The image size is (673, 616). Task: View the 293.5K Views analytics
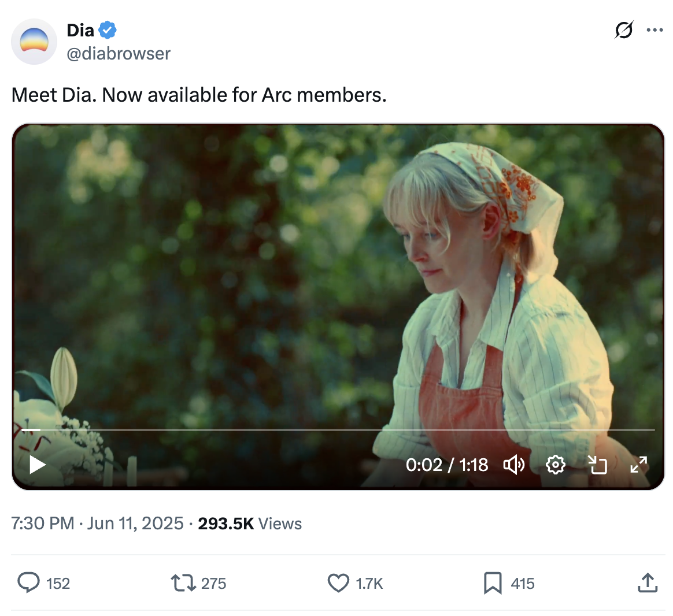coord(250,524)
